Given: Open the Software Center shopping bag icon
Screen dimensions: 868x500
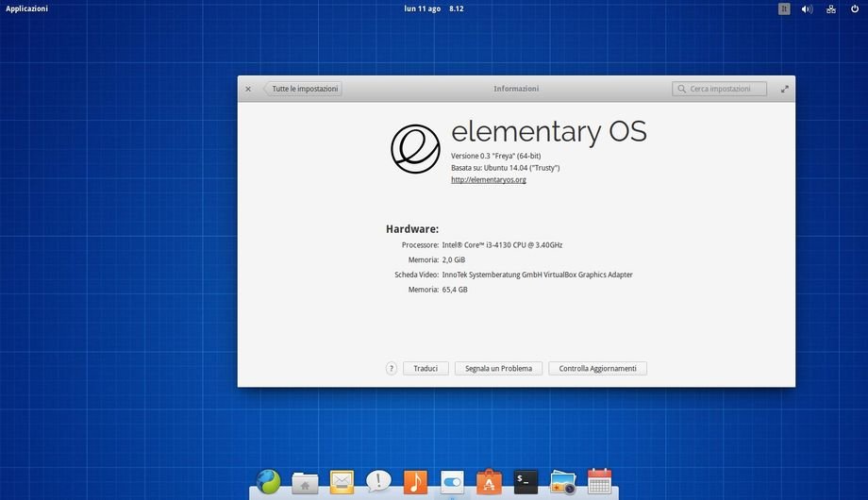Looking at the screenshot, I should 489,482.
